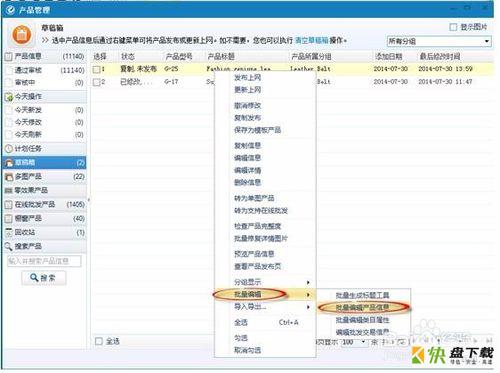This screenshot has height=373, width=500.
Task: Select 编辑批发交易信息 in the submenu
Action: coord(363,332)
